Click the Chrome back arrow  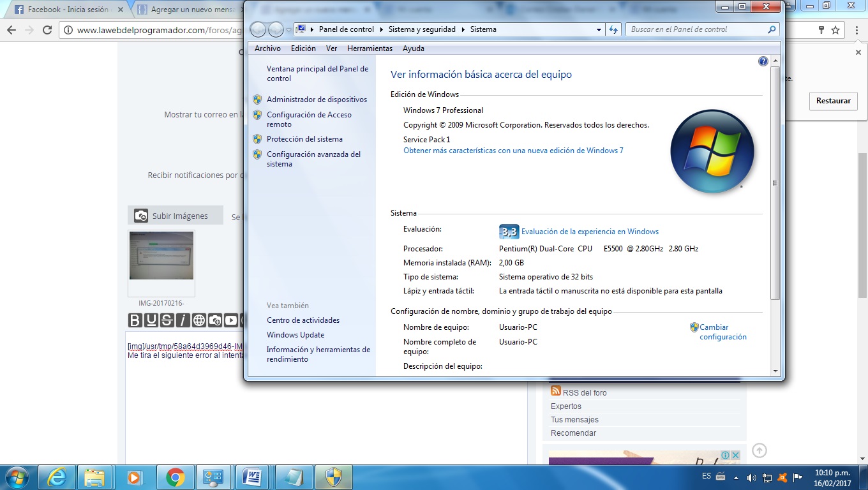pyautogui.click(x=11, y=30)
